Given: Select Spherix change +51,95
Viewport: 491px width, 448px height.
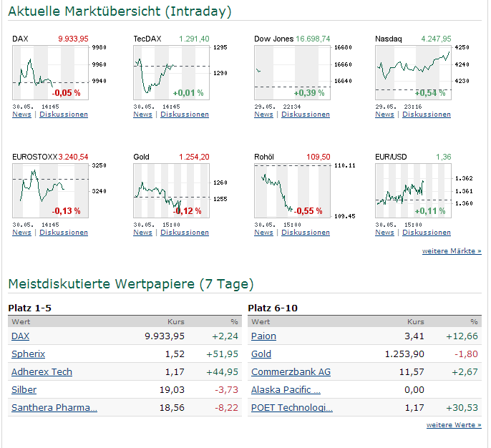Looking at the screenshot, I should tap(222, 354).
